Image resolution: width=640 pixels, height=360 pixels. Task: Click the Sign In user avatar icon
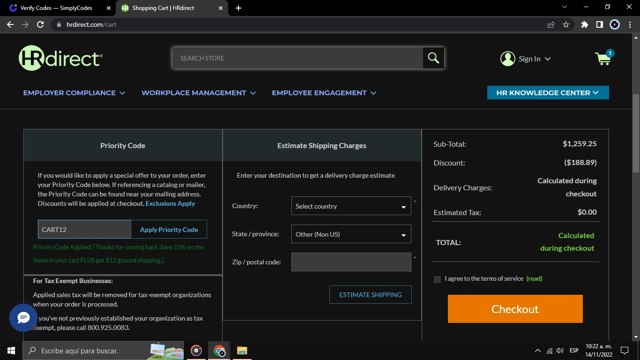pos(507,59)
